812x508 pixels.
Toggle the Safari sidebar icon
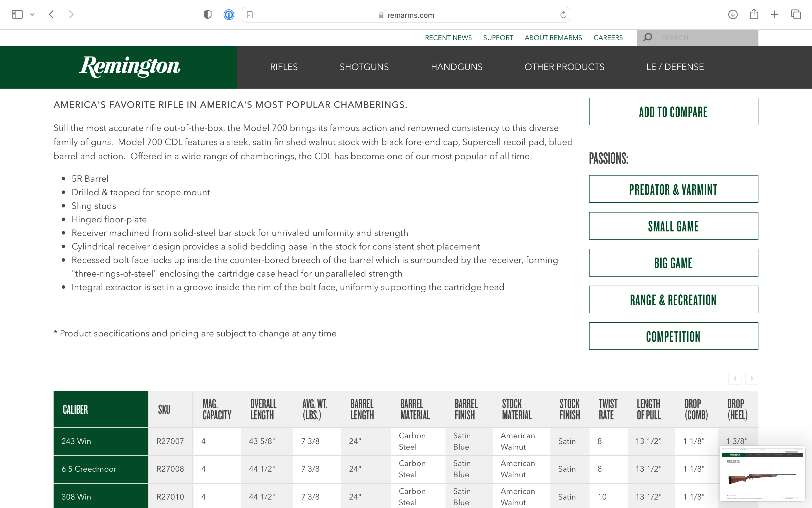17,14
